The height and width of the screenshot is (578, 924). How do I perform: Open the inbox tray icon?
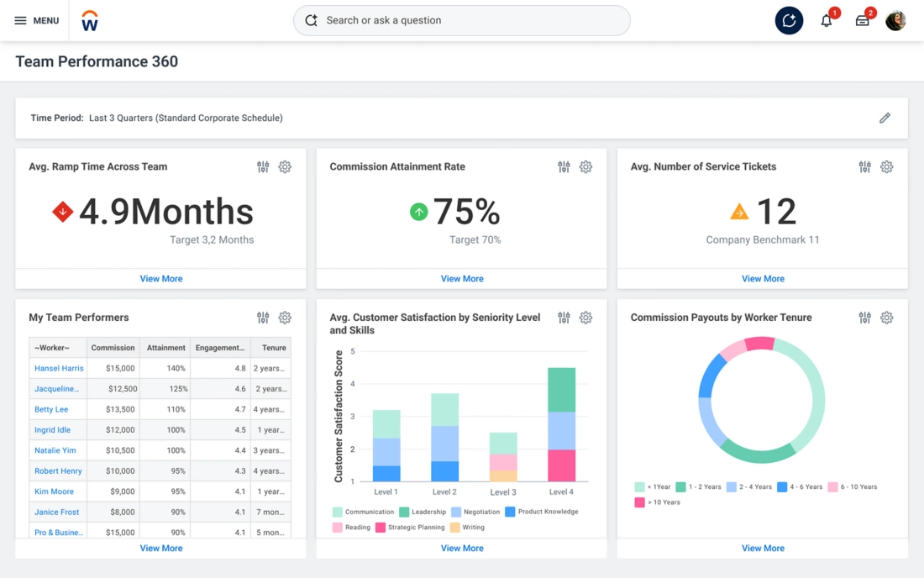(862, 21)
